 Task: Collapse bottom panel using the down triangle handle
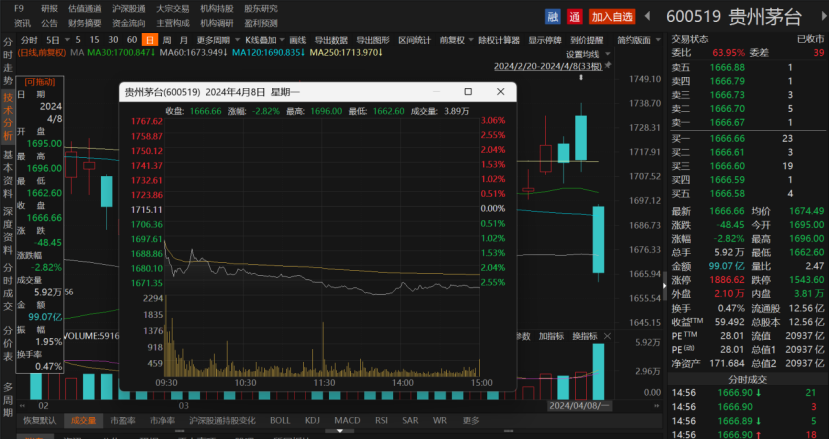click(339, 431)
